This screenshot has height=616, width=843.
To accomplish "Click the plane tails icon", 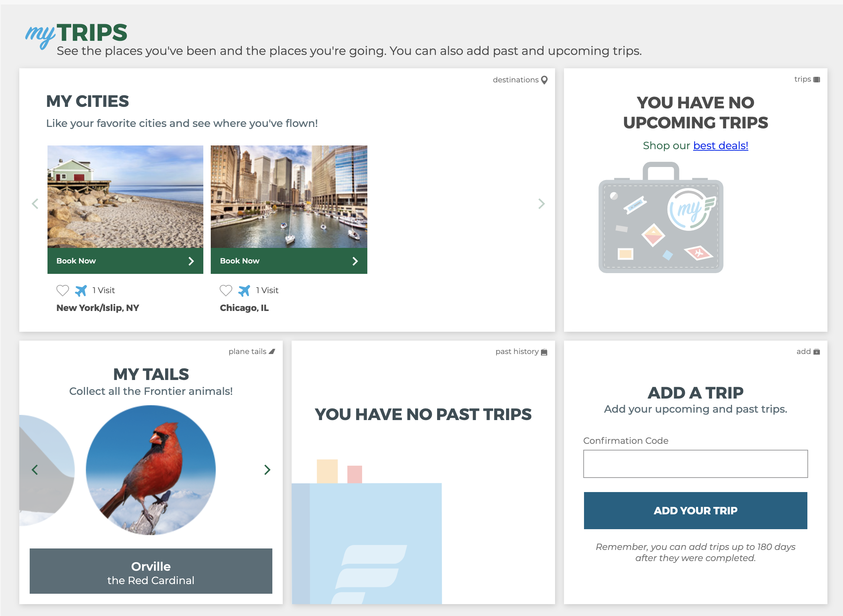I will pos(272,352).
